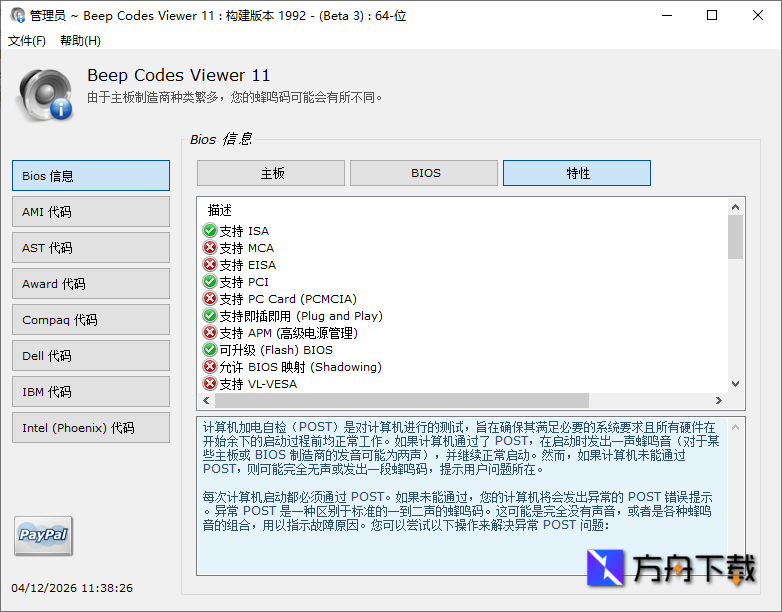The width and height of the screenshot is (782, 612).
Task: Select the 特性 tab
Action: (x=577, y=173)
